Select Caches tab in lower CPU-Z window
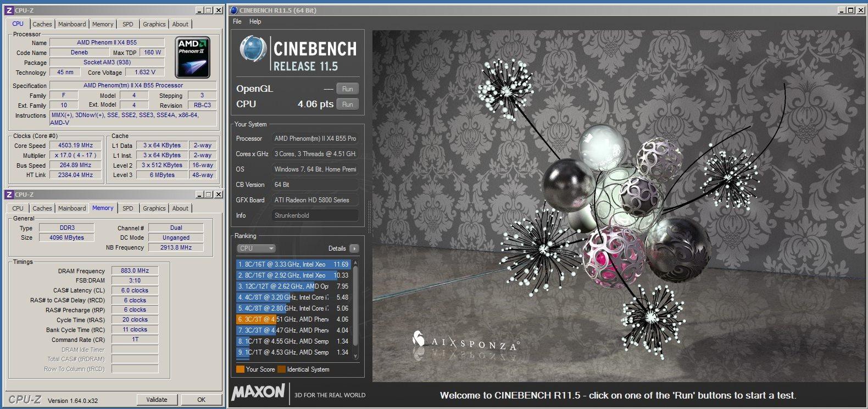This screenshot has width=868, height=409. [x=42, y=208]
